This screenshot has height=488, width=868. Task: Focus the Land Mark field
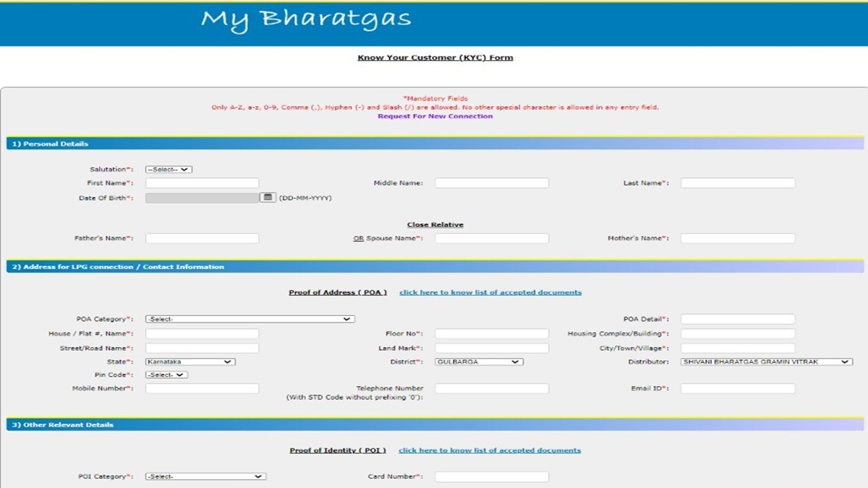(x=492, y=348)
